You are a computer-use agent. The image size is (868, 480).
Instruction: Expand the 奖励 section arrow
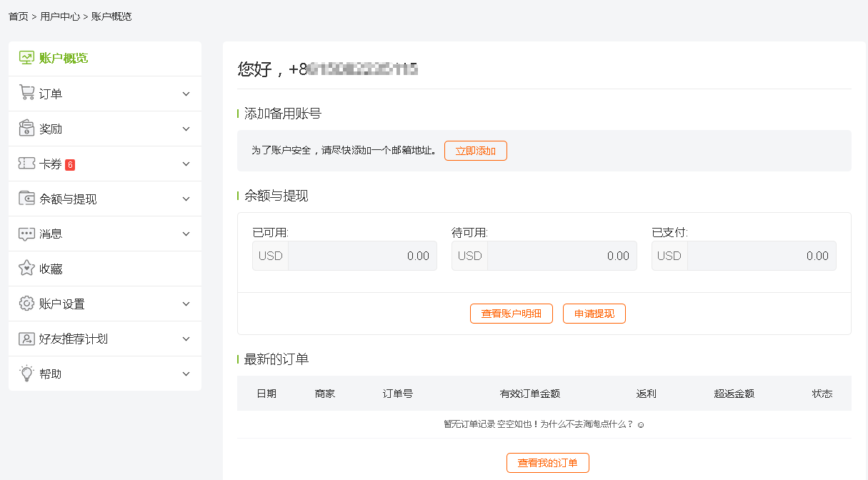(186, 129)
